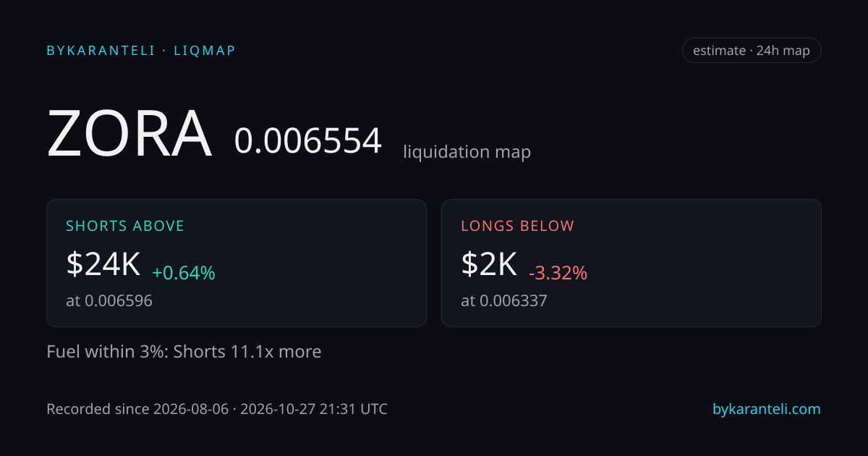This screenshot has height=456, width=868.
Task: Click the BYKARANTELI · LIQMAP header text
Action: [x=141, y=51]
